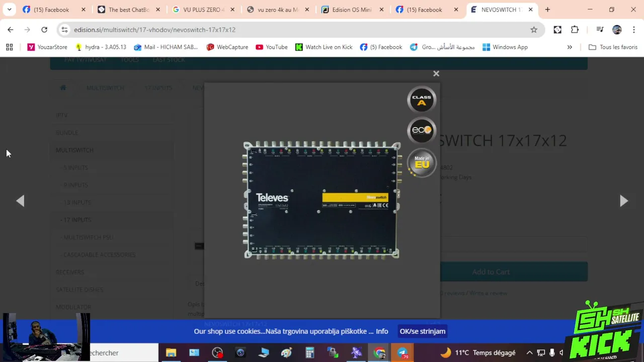Close the image lightbox with the X
This screenshot has width=644, height=362.
(436, 73)
